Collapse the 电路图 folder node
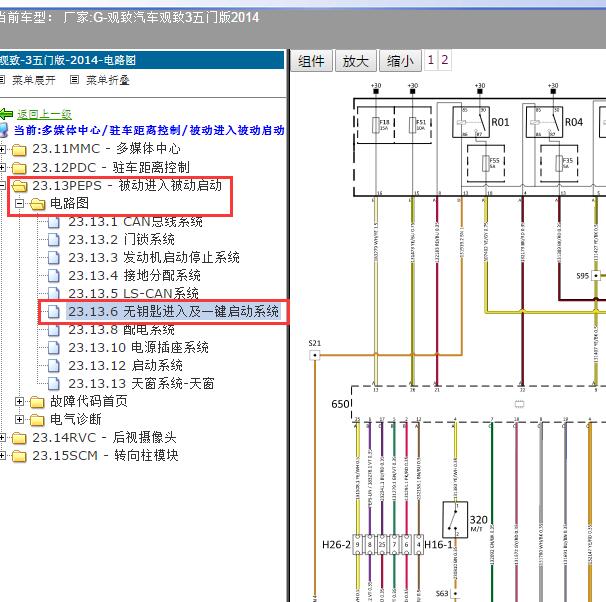This screenshot has width=606, height=602. tap(19, 203)
